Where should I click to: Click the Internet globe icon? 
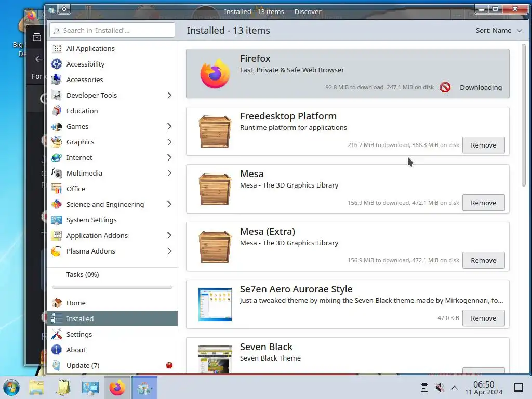(56, 157)
